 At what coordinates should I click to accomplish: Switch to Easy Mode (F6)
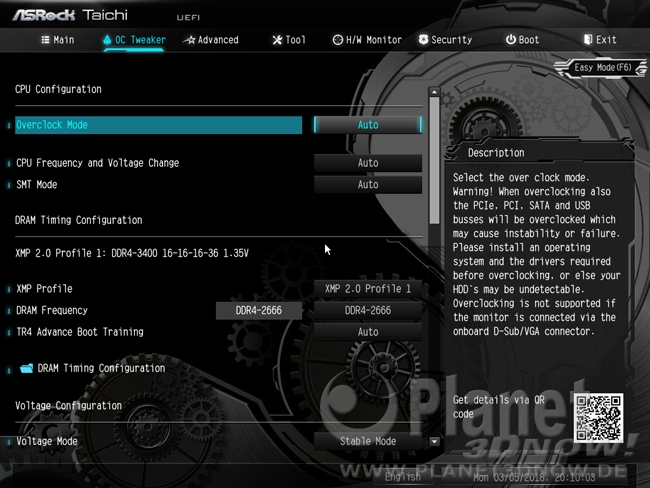pyautogui.click(x=602, y=68)
